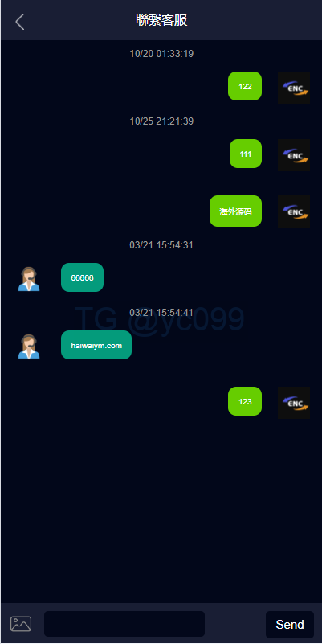Select the green 122 message bubble
This screenshot has height=644, width=322.
pos(245,86)
